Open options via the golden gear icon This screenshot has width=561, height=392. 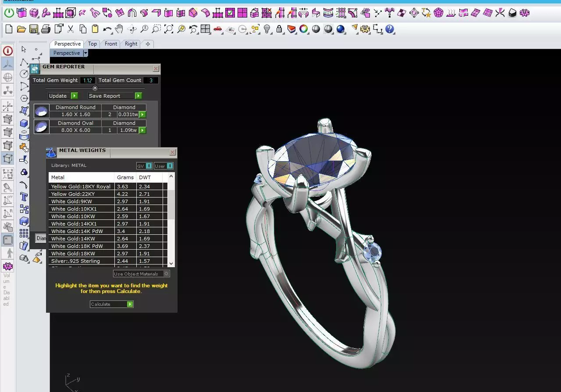pos(365,29)
